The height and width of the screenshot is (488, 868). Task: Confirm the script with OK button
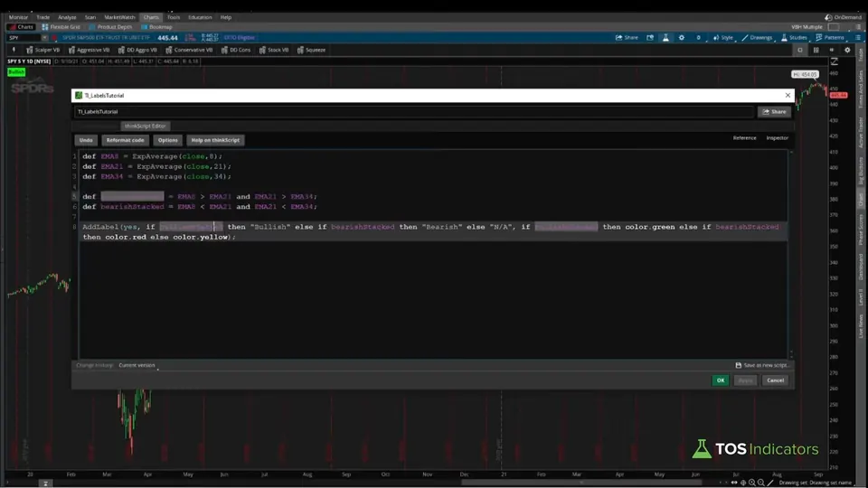[x=721, y=380]
